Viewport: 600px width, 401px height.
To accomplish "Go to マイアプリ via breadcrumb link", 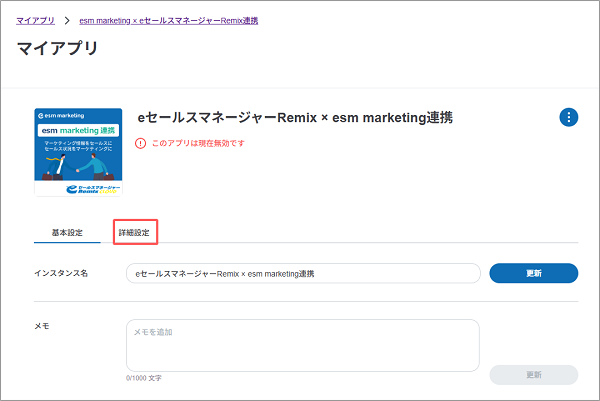I will (x=35, y=20).
